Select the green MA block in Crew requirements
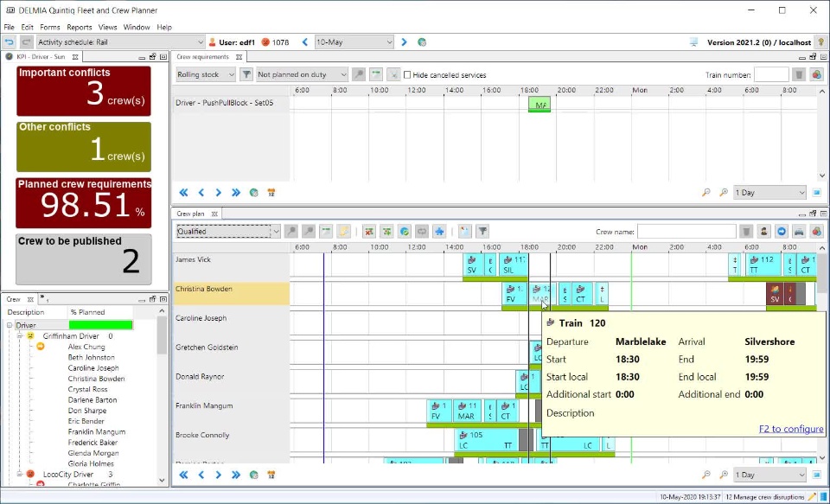 (539, 105)
